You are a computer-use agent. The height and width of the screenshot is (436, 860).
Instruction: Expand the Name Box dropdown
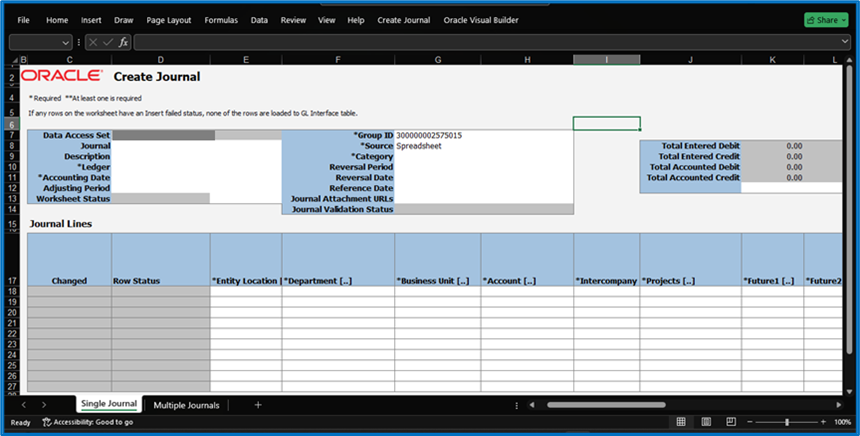(x=65, y=42)
